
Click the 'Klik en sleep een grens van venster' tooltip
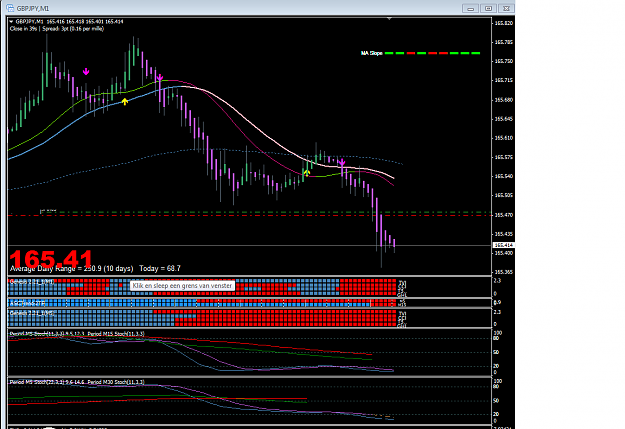[x=182, y=286]
